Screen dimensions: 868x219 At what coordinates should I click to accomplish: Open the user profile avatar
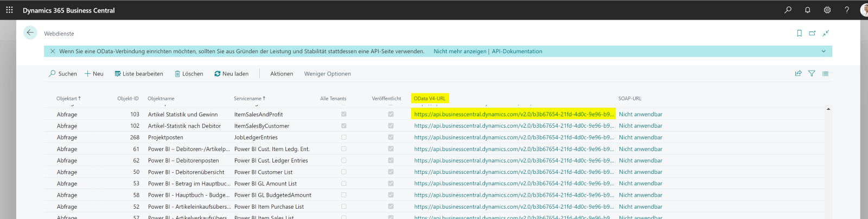864,10
